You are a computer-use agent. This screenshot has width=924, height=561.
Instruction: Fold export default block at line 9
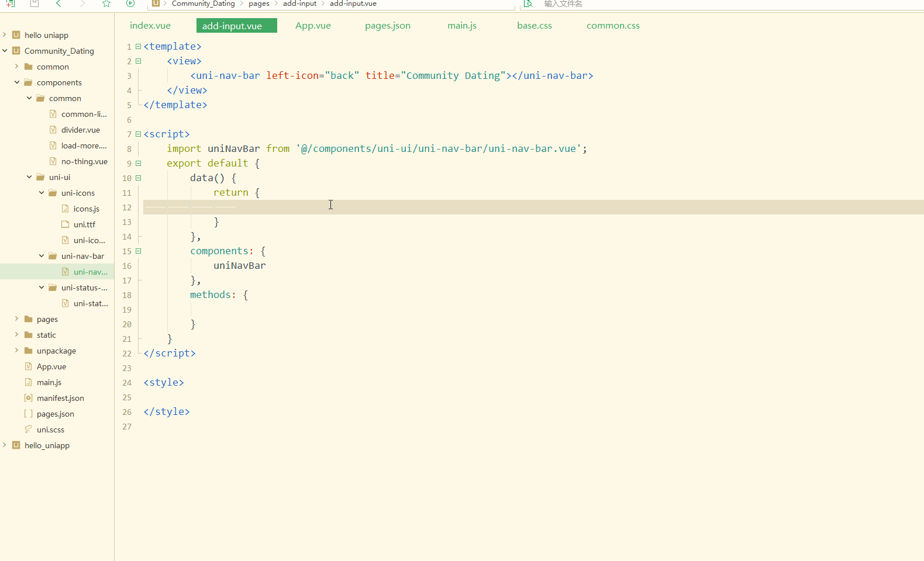(139, 163)
